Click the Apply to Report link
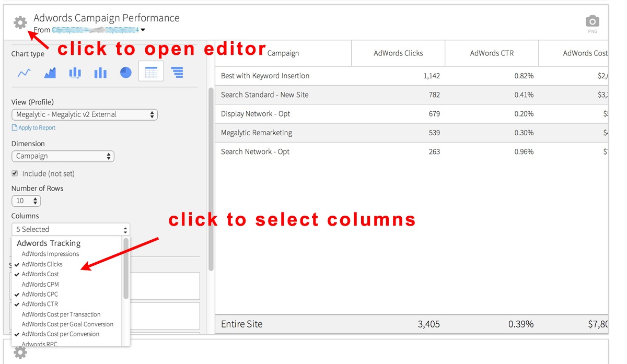 pos(37,128)
